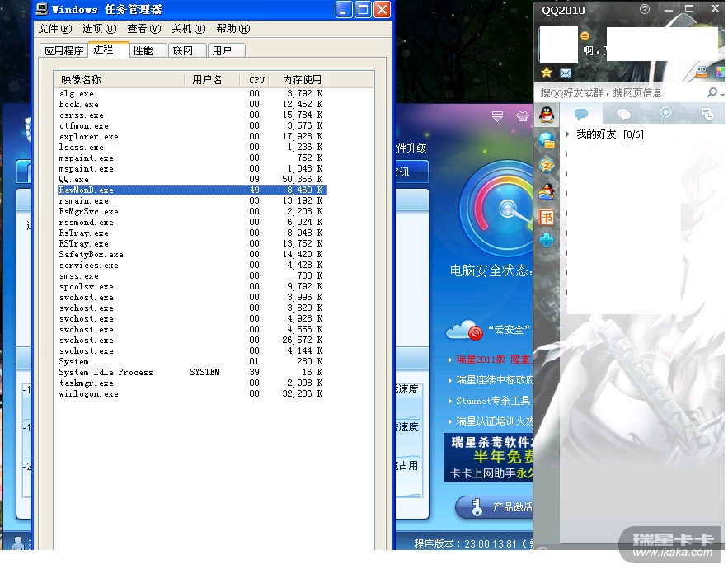Open QQ message box icon near the skin button
728x569 pixels.
click(702, 72)
